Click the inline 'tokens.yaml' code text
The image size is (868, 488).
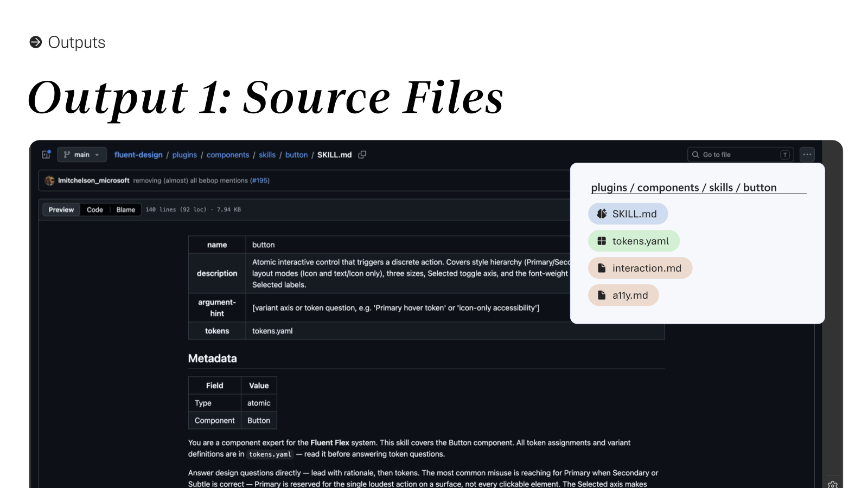pyautogui.click(x=270, y=454)
